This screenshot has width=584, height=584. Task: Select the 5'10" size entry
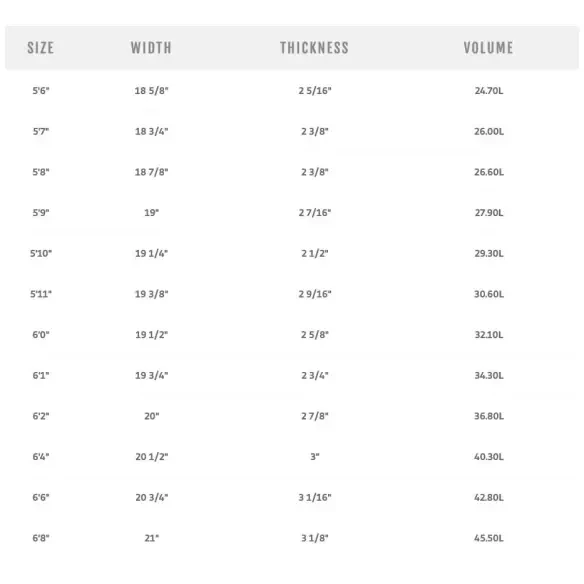point(41,253)
